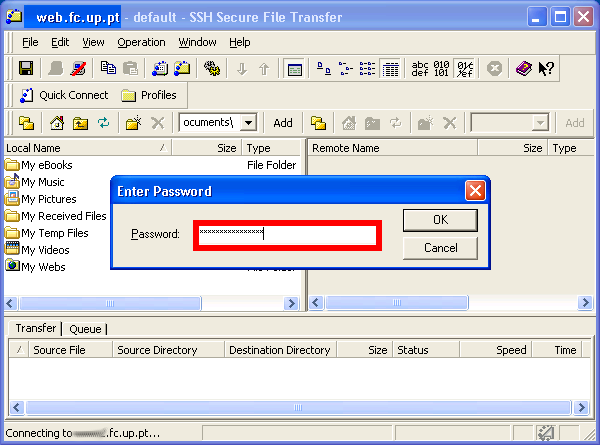Image resolution: width=600 pixels, height=445 pixels.
Task: Click the Paste toolbar icon
Action: (x=130, y=68)
